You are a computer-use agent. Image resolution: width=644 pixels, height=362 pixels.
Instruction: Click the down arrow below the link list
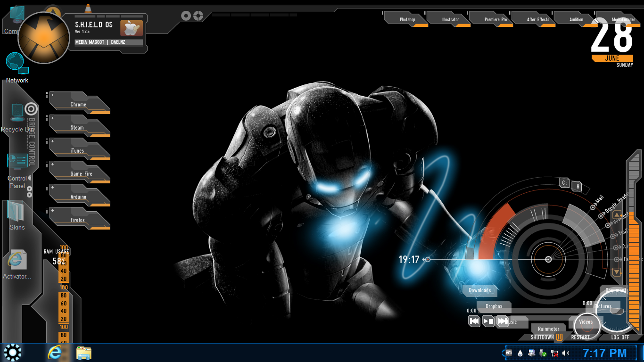click(x=616, y=272)
